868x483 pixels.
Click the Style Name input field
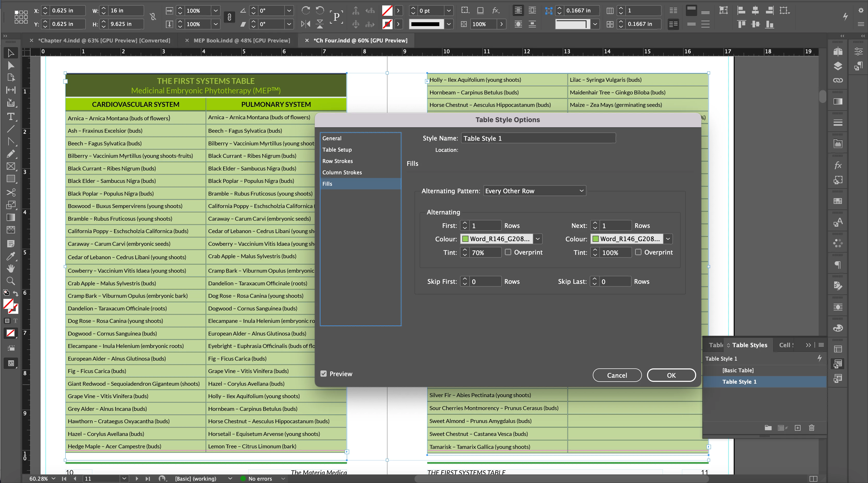pos(538,138)
